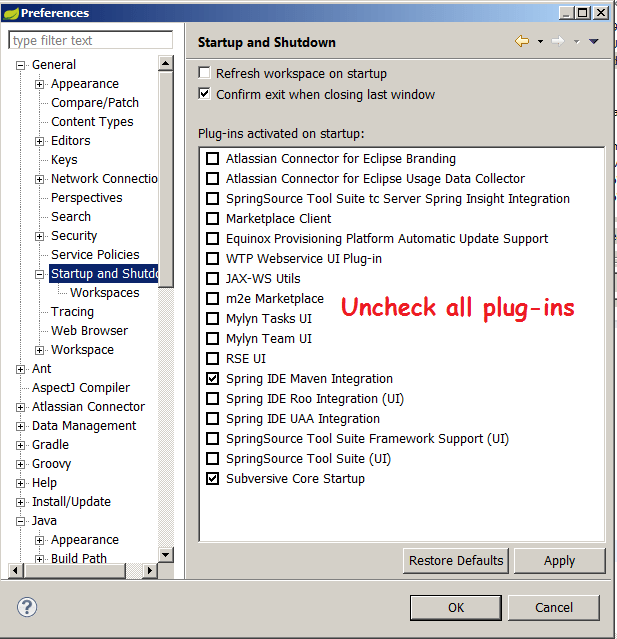Image resolution: width=617 pixels, height=639 pixels.
Task: Check Atlassian Connector for Eclipse Branding plug-in
Action: 212,159
